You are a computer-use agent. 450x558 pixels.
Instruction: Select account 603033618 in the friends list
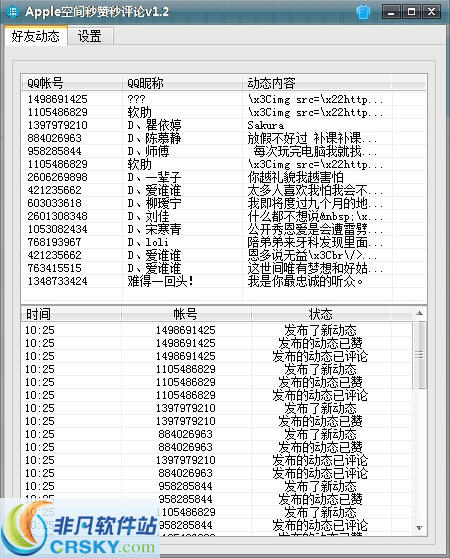tap(54, 203)
